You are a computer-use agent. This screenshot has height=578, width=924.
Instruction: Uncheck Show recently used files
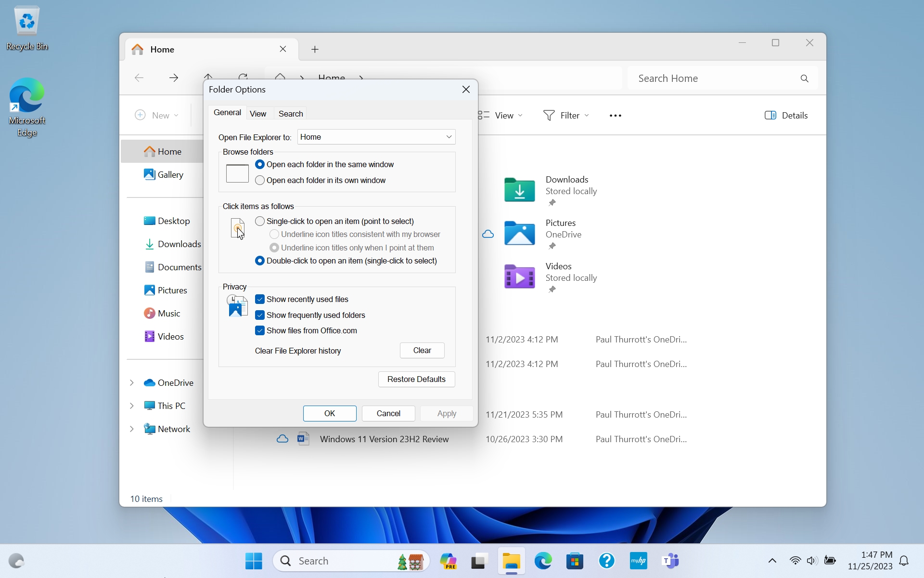[260, 299]
